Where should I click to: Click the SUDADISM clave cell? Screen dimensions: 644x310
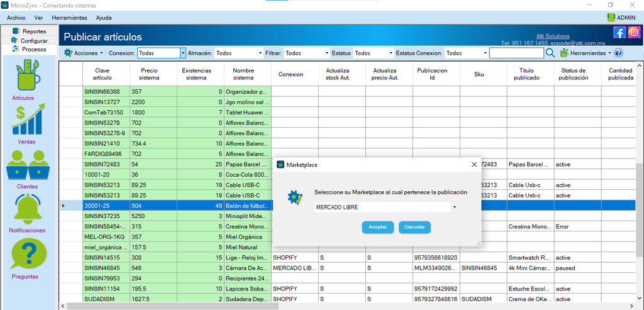click(106, 299)
